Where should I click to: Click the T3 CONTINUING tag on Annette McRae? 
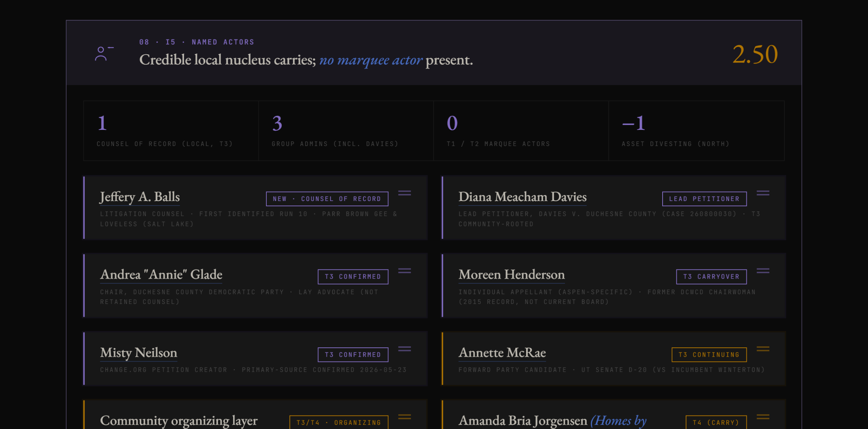click(709, 355)
